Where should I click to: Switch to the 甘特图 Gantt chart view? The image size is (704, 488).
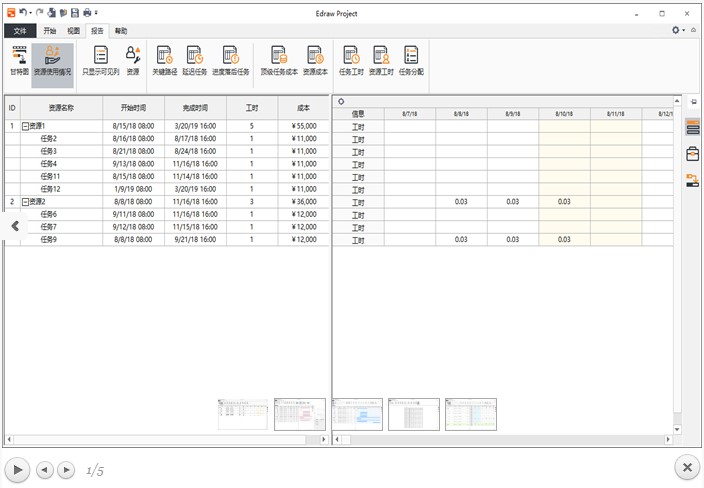click(x=19, y=61)
